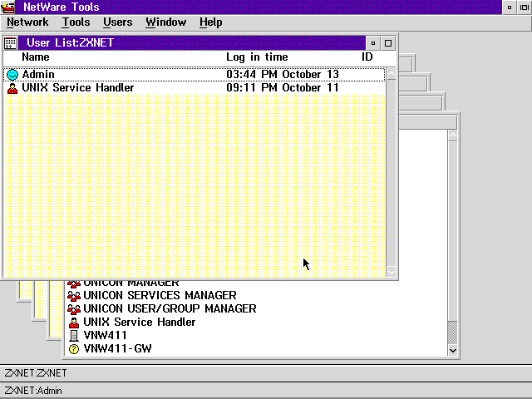Click the User List window system icon
The height and width of the screenshot is (399, 532).
(10, 43)
